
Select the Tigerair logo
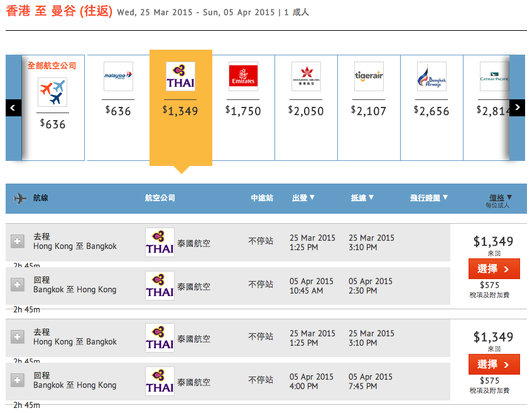tap(369, 76)
